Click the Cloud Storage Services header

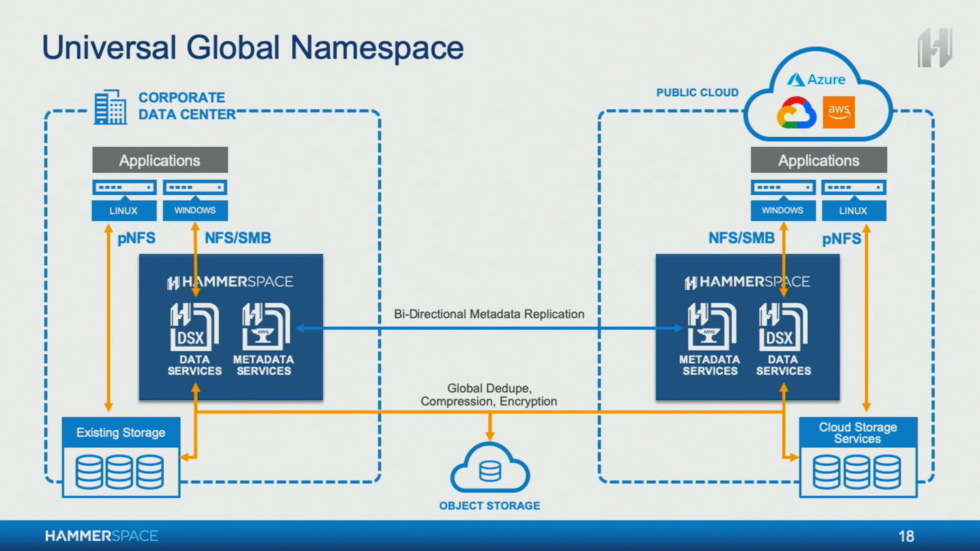click(x=858, y=433)
